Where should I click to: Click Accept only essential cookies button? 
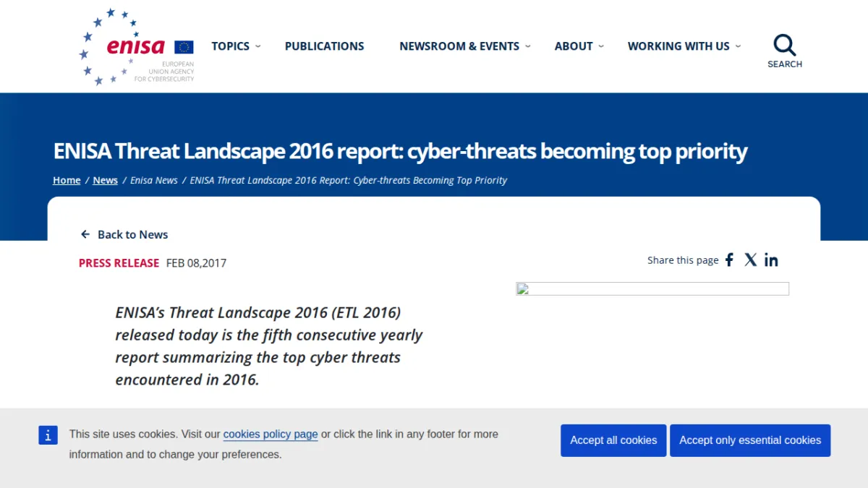(750, 440)
